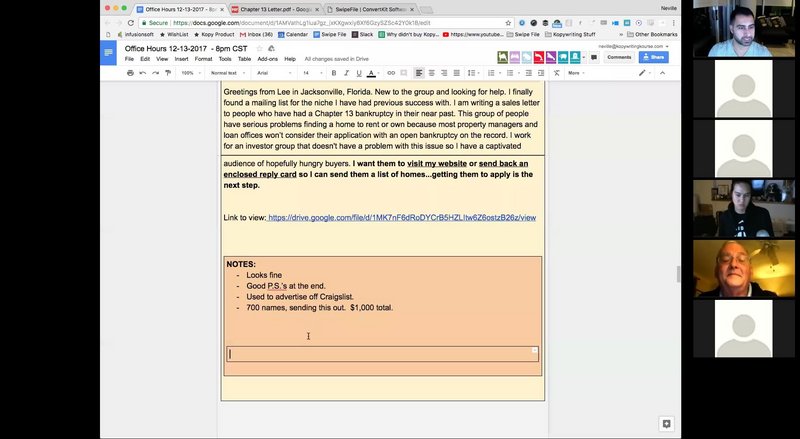Toggle Italic formatting
Screen dimensions: 800x439
pyautogui.click(x=346, y=73)
